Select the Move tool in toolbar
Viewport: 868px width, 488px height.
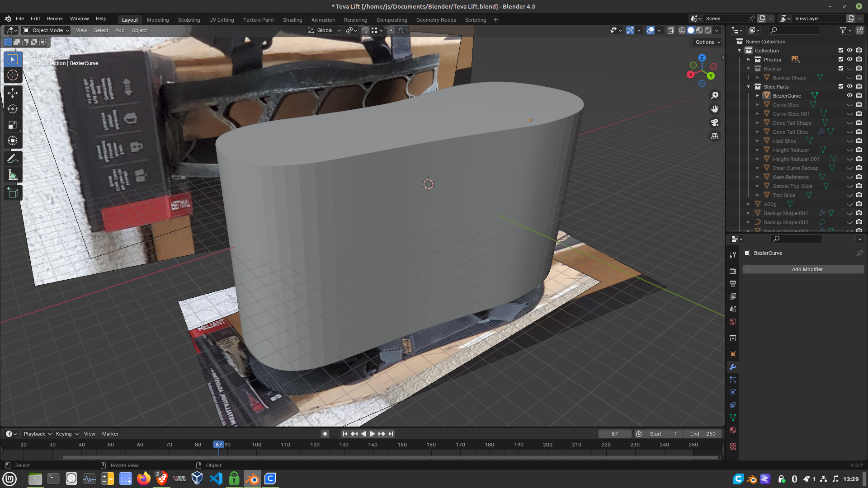(x=13, y=93)
